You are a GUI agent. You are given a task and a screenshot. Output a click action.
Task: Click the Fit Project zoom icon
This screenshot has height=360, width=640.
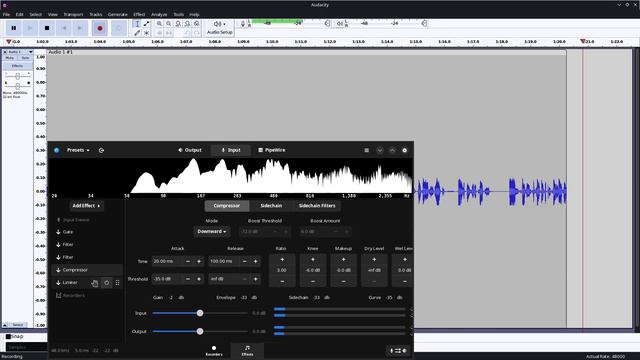[x=187, y=24]
